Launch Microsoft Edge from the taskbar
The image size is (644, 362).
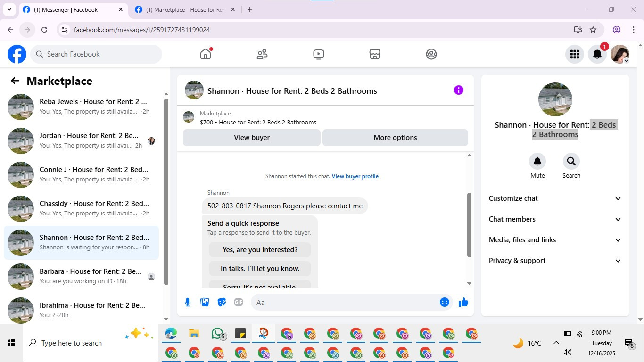[x=171, y=334]
